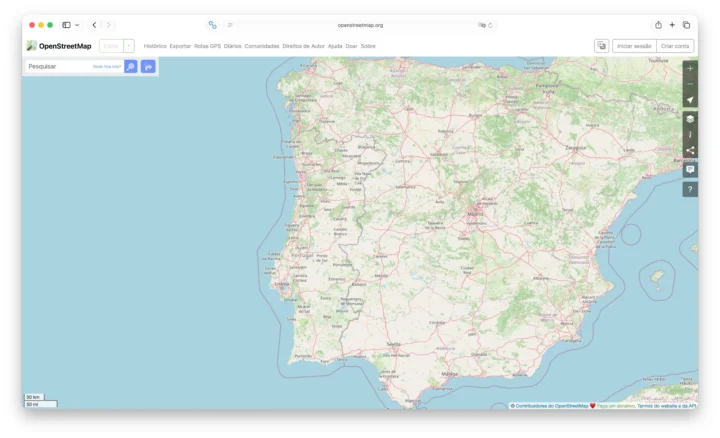
Task: Open Doar in the nav bar
Action: [x=351, y=46]
